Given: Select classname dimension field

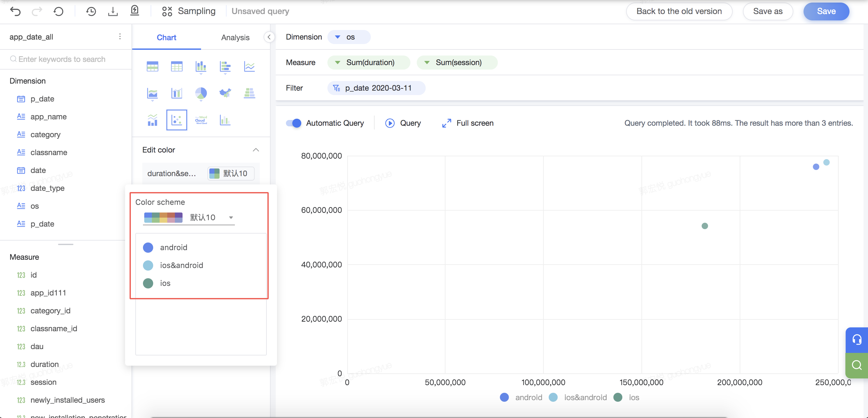Looking at the screenshot, I should click(x=49, y=152).
